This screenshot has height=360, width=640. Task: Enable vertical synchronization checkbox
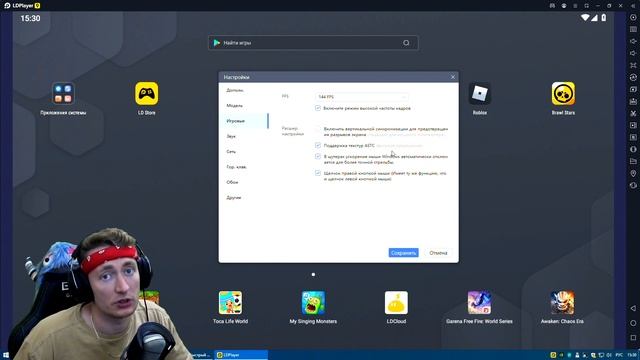[318, 129]
